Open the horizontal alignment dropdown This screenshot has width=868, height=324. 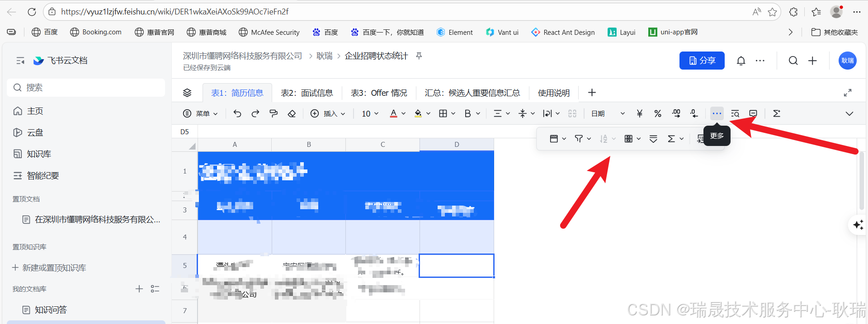[x=502, y=113]
